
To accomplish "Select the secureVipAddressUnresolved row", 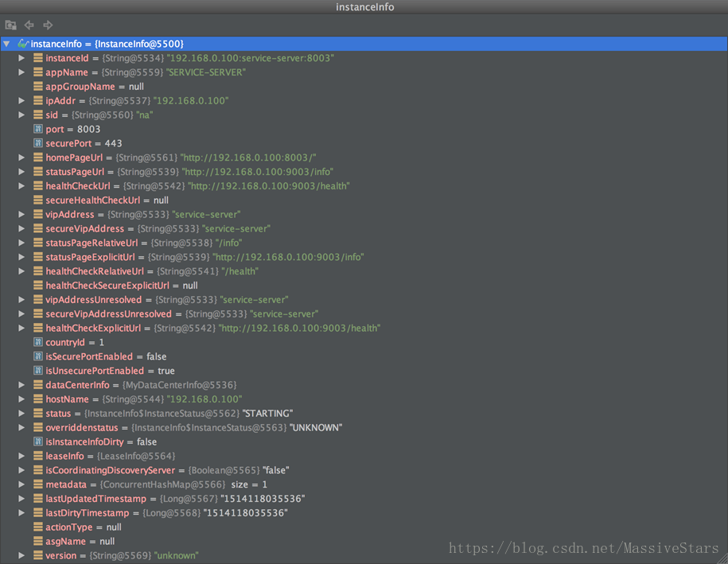I will [364, 313].
